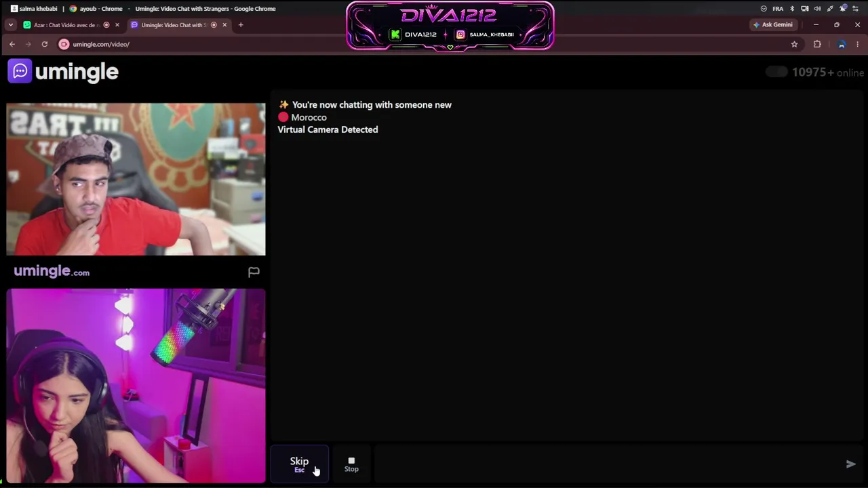Click your own pink webcam preview
The height and width of the screenshot is (488, 868).
pyautogui.click(x=136, y=386)
